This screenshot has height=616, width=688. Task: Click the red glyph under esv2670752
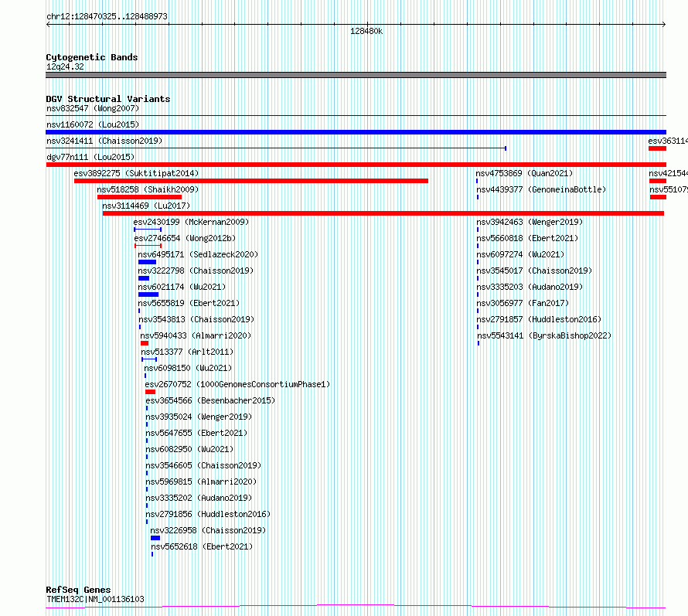tap(150, 392)
